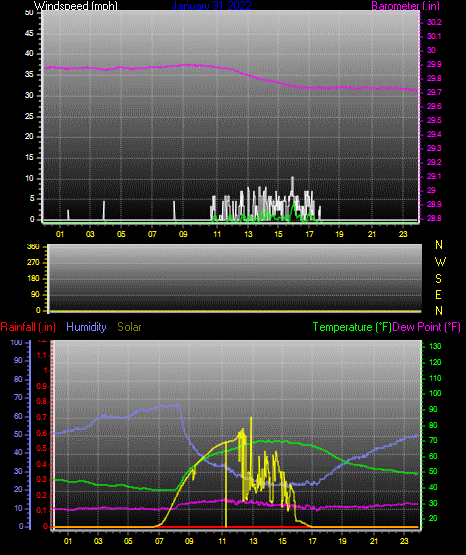Click the 50 humidity scale value
Viewport: 466px width, 555px height.
pyautogui.click(x=18, y=434)
